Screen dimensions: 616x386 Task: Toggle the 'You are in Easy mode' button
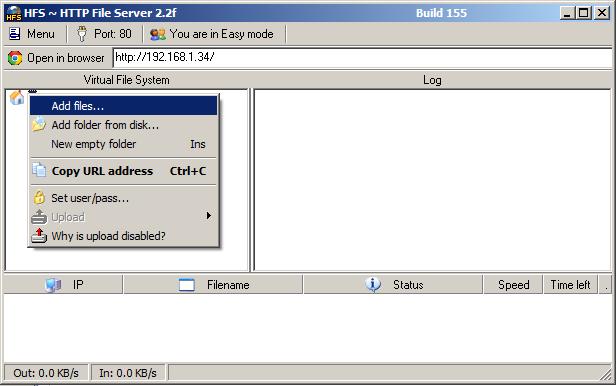[x=212, y=34]
